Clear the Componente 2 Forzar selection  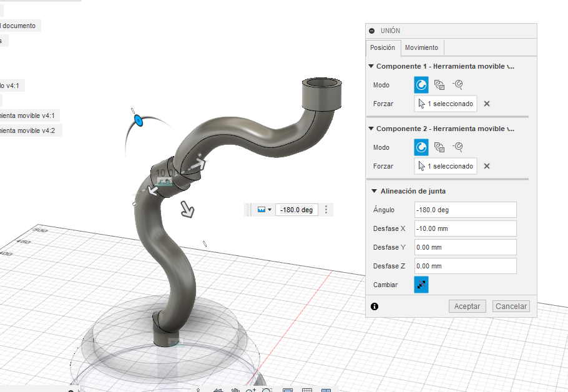pyautogui.click(x=487, y=166)
